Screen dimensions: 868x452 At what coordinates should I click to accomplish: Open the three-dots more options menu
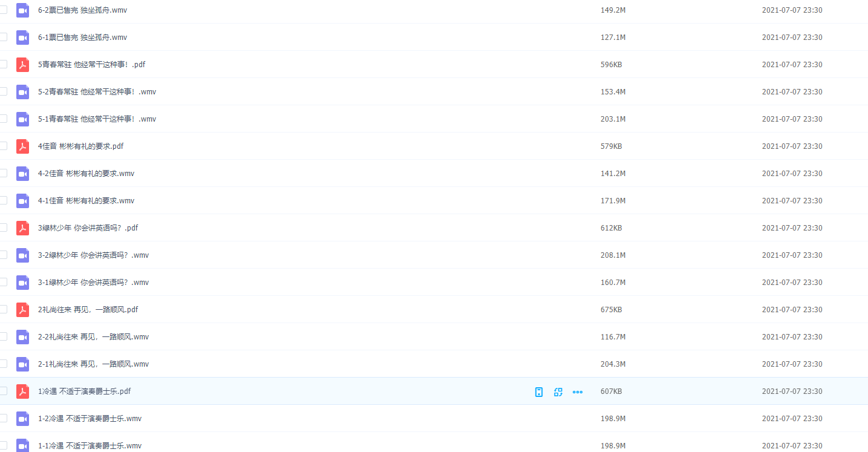[x=578, y=392]
